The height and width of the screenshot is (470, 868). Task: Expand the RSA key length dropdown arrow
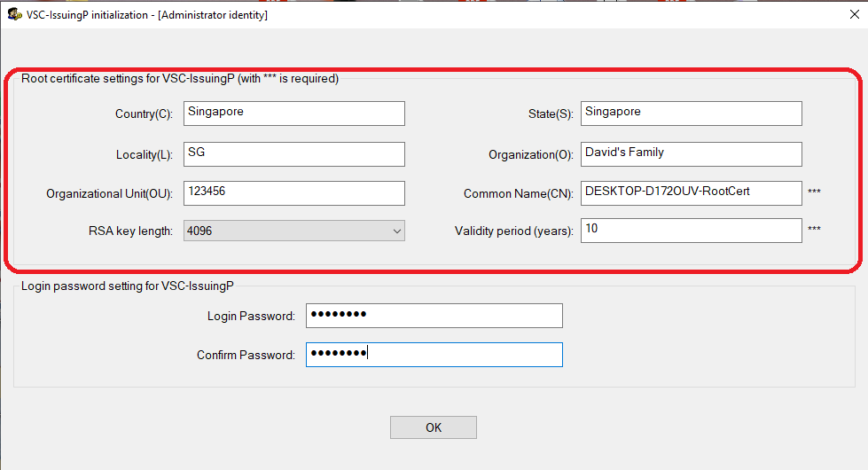click(396, 231)
